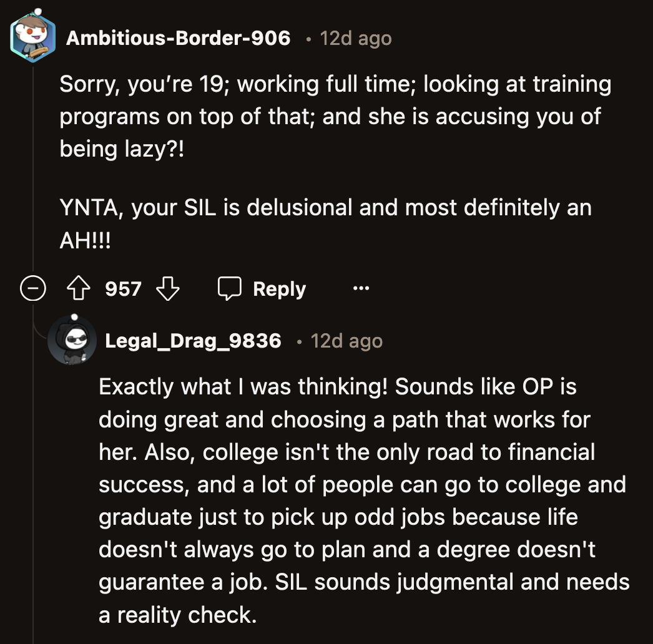This screenshot has width=653, height=644.
Task: Click the "YNTA, your SIL is delusional" paragraph
Action: click(325, 208)
